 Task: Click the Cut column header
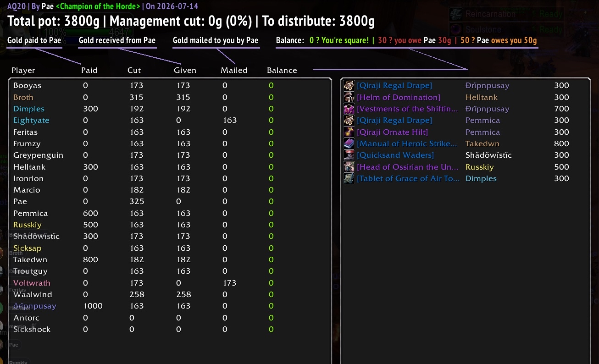[x=134, y=70]
